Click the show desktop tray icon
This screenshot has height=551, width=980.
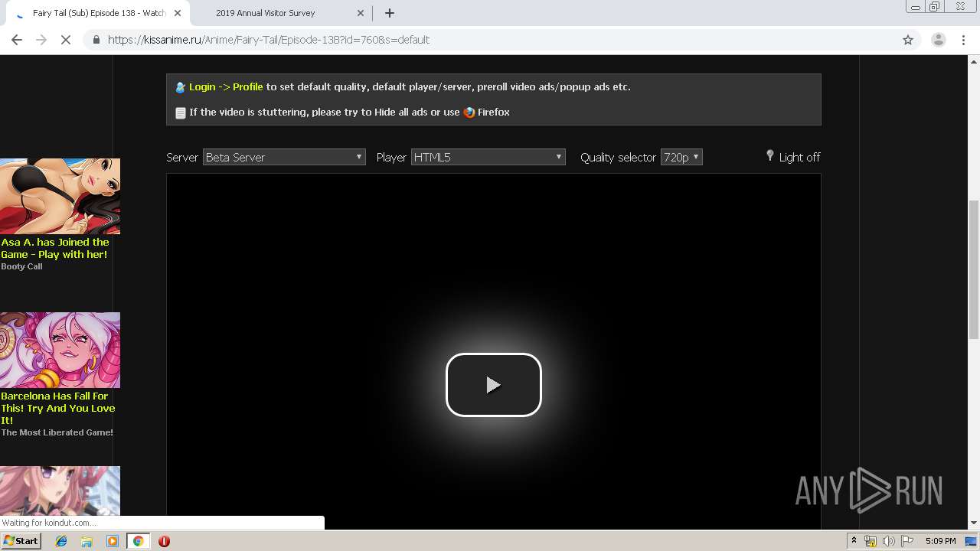coord(972,541)
